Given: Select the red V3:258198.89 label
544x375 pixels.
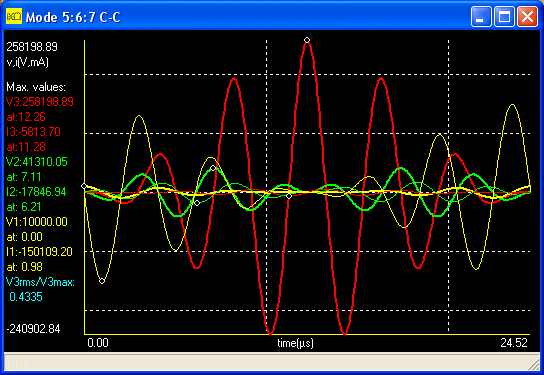Looking at the screenshot, I should click(40, 102).
